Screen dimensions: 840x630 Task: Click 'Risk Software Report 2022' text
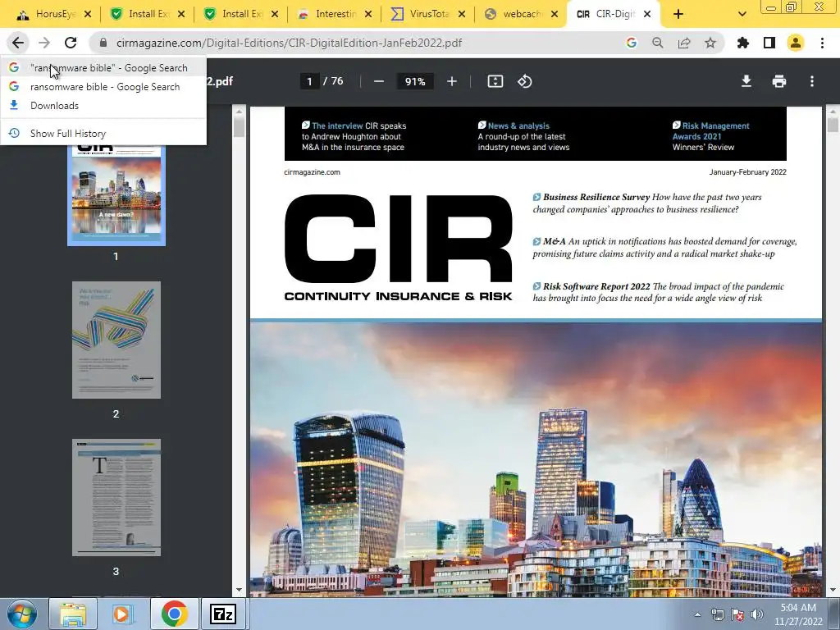point(596,286)
